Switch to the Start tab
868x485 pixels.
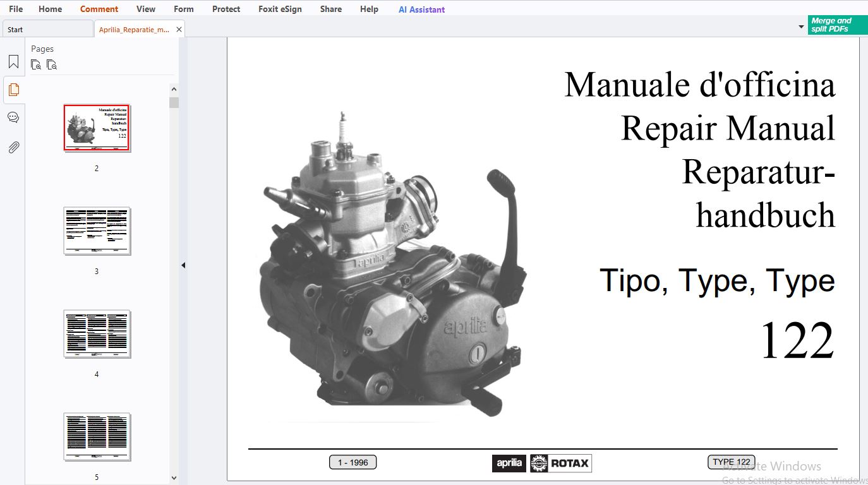click(47, 29)
